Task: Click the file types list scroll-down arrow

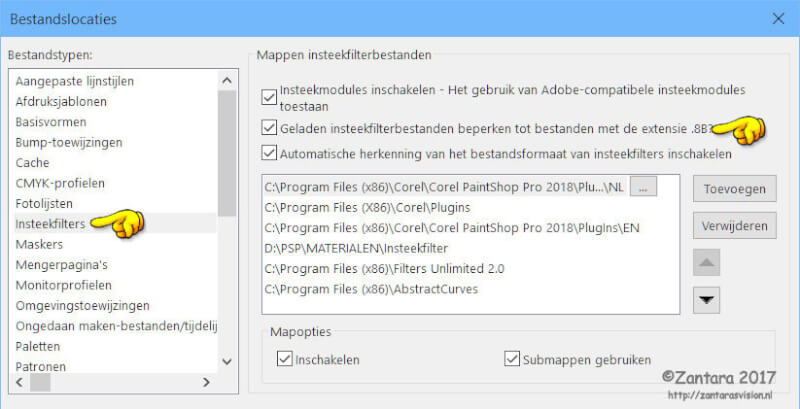Action: pos(227,361)
